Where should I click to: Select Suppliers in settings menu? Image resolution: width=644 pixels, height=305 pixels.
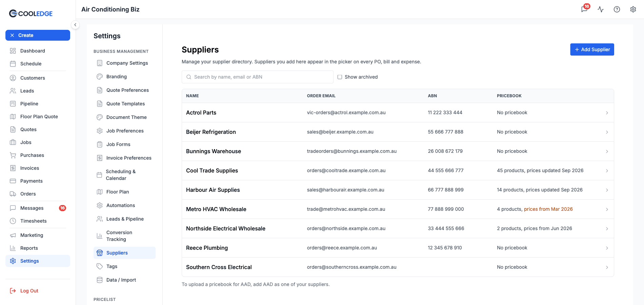(x=124, y=253)
